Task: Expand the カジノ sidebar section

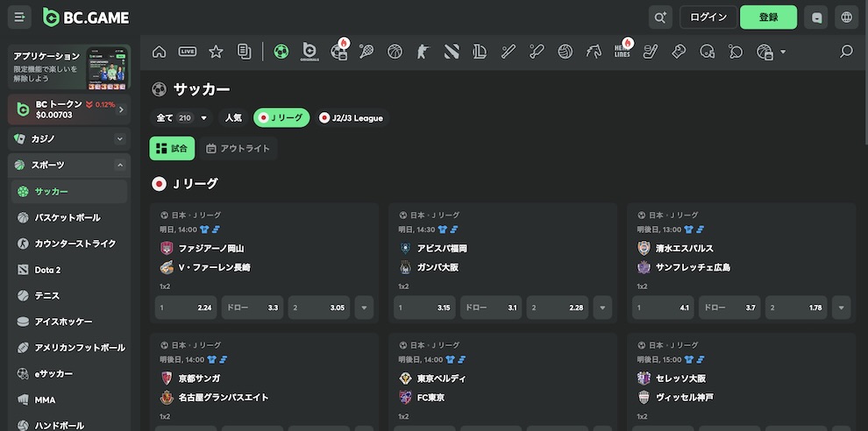Action: [69, 139]
